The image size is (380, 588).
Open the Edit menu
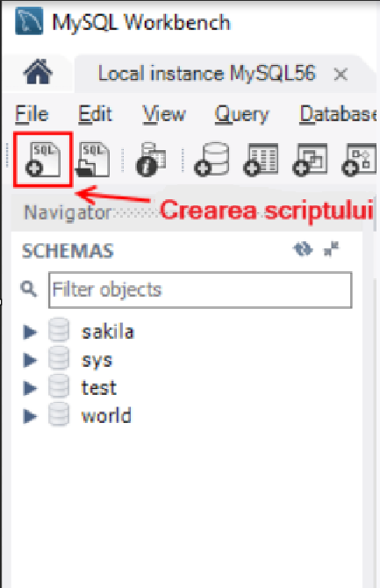click(95, 113)
